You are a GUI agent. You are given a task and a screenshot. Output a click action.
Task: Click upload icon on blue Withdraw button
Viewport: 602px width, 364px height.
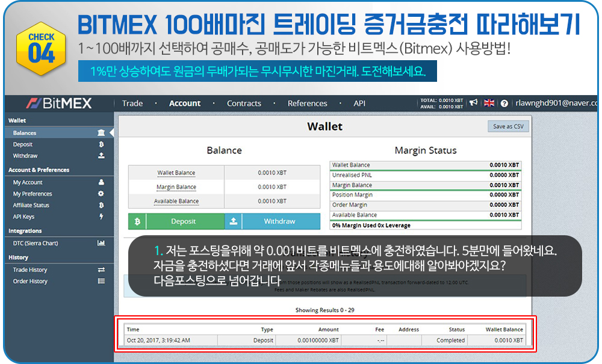pos(233,221)
